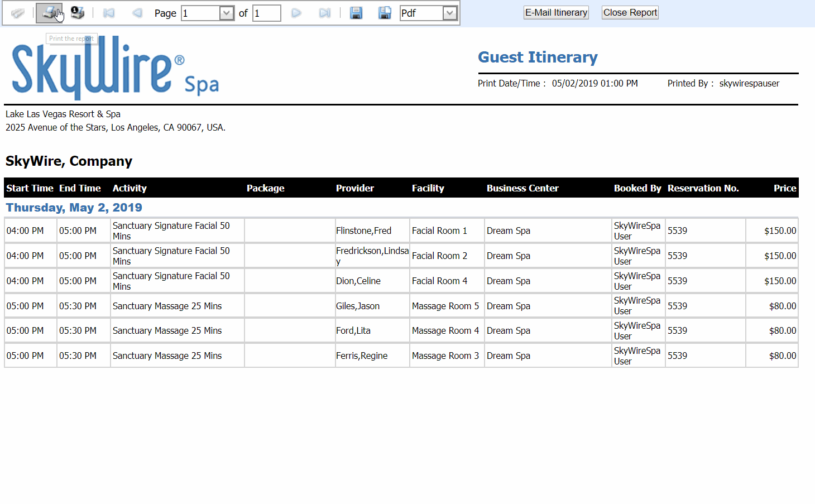815x504 pixels.
Task: Click the SkyWire Spa logo
Action: coord(115,68)
